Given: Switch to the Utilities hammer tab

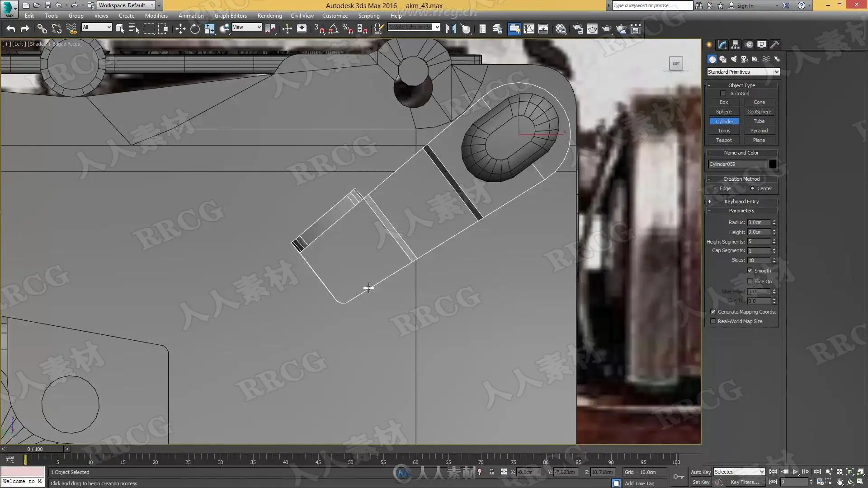Looking at the screenshot, I should [x=775, y=45].
